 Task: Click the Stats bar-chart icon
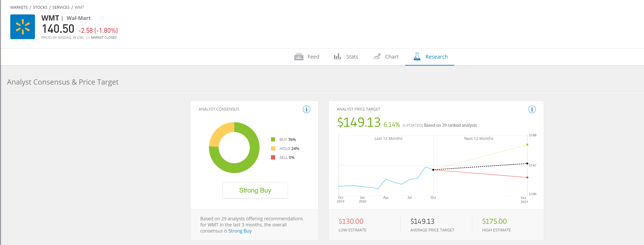(337, 57)
